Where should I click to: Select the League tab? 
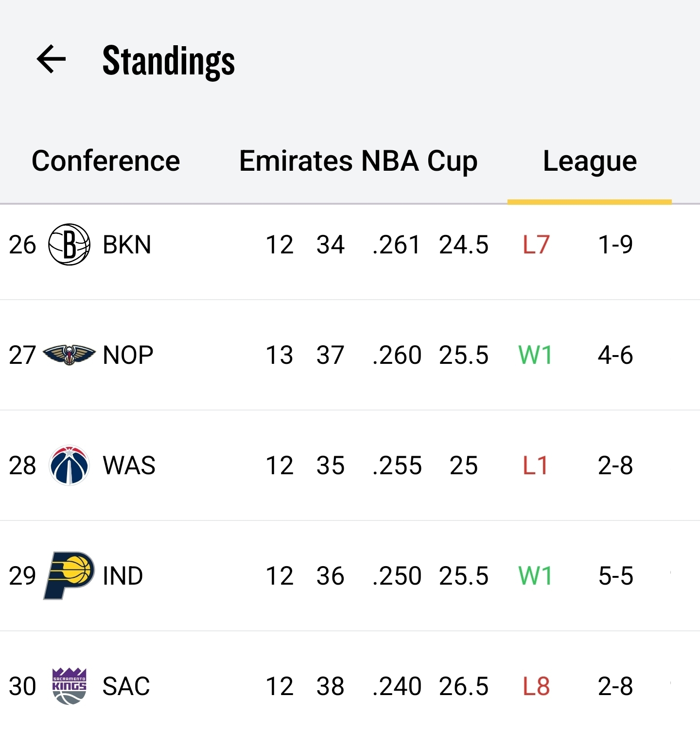590,161
